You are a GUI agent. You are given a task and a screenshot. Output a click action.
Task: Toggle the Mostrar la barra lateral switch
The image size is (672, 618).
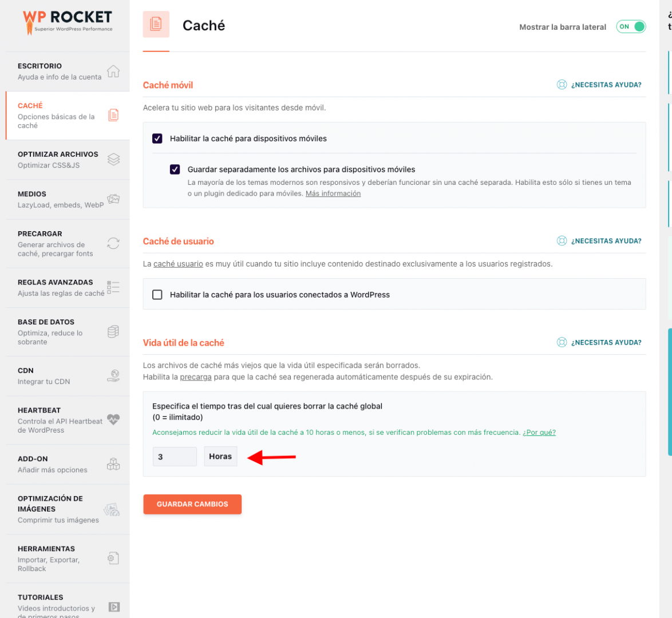[x=631, y=26]
